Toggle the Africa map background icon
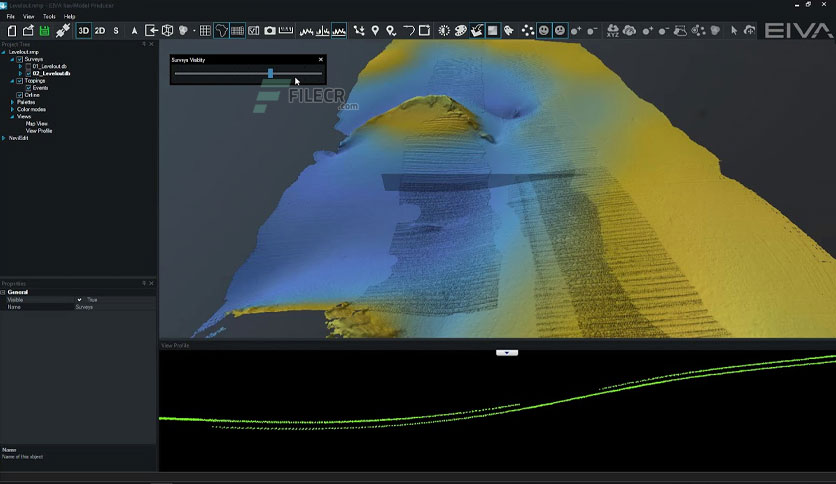The height and width of the screenshot is (484, 836). [221, 31]
